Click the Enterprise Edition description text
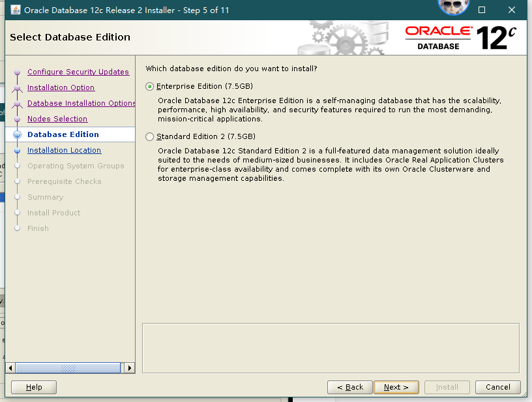This screenshot has height=402, width=532. pos(329,110)
